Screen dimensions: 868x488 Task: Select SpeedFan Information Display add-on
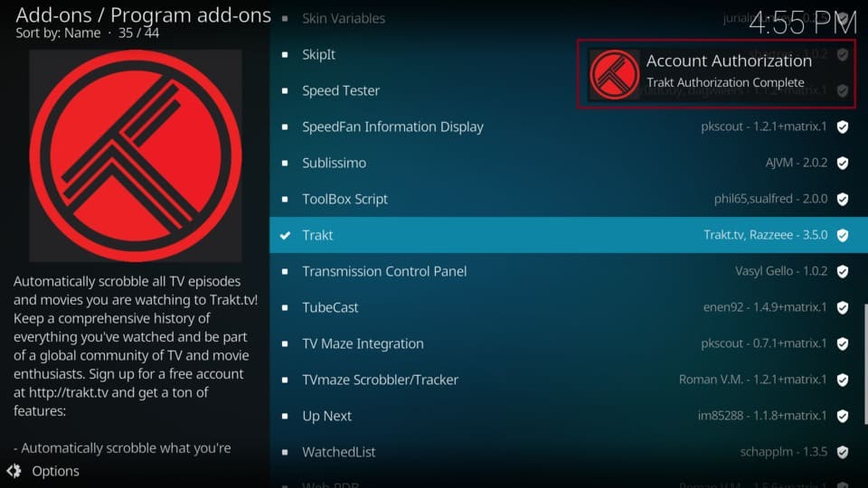(x=569, y=127)
